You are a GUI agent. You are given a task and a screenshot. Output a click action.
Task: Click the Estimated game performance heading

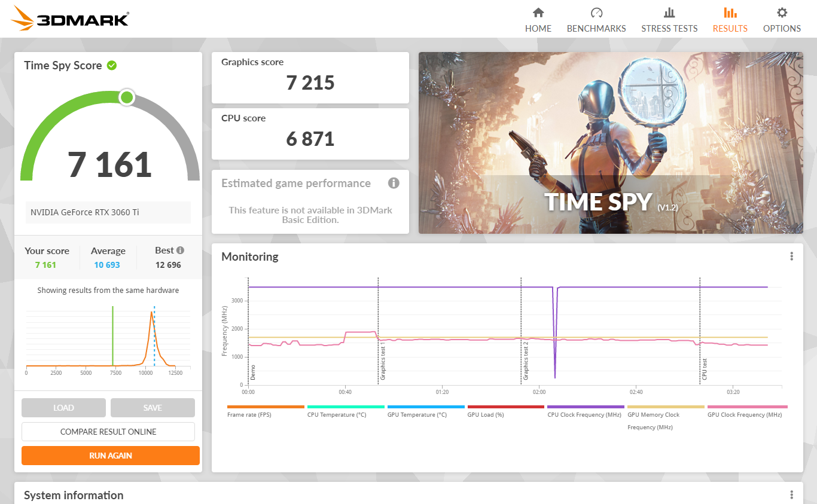296,184
